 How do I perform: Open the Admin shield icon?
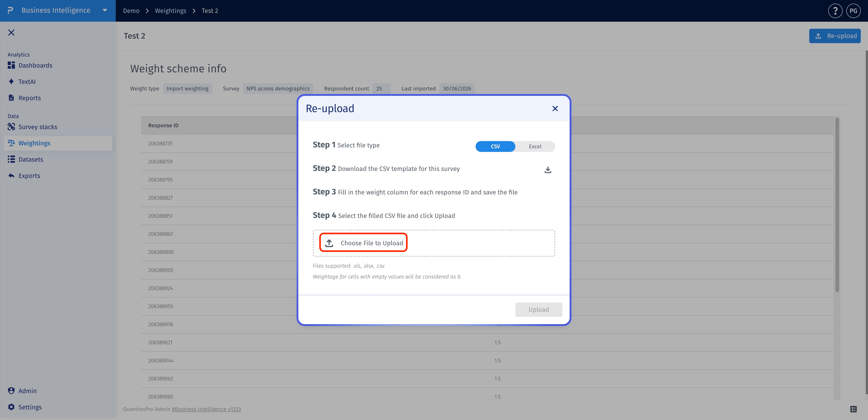click(11, 391)
